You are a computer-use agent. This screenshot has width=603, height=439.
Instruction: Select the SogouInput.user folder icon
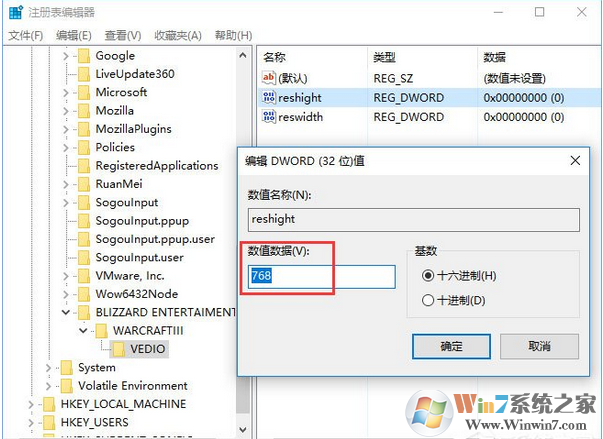pos(84,258)
